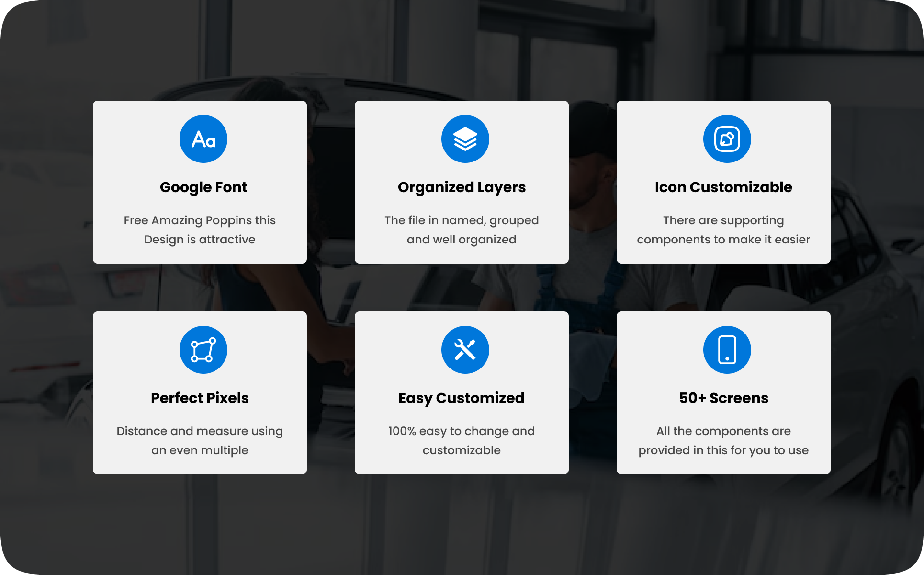Select the Easy Customized heading
The height and width of the screenshot is (575, 924).
(x=462, y=398)
